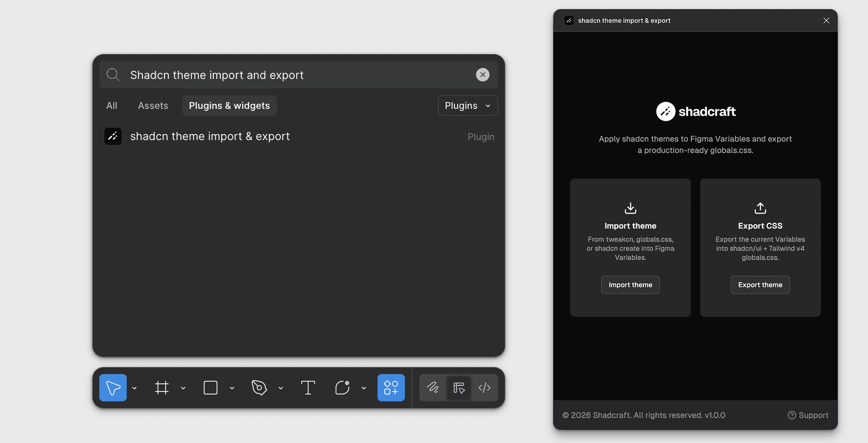Click the Import download arrow icon
This screenshot has width=868, height=443.
point(630,208)
